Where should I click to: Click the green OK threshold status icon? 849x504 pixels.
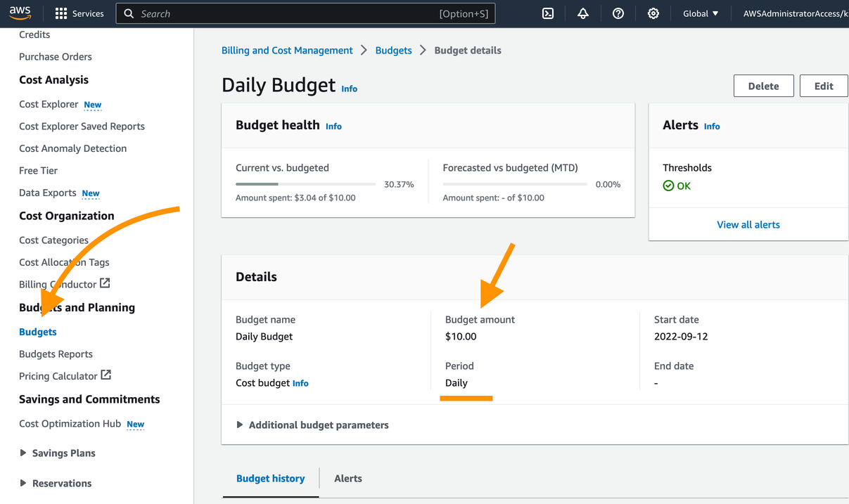[x=668, y=186]
